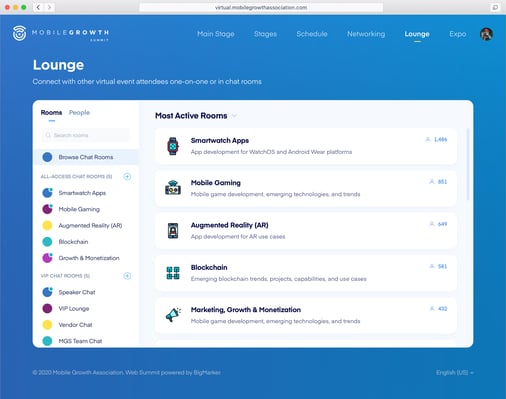Open the Blockchain room card title
Image resolution: width=506 pixels, height=399 pixels.
pos(209,267)
